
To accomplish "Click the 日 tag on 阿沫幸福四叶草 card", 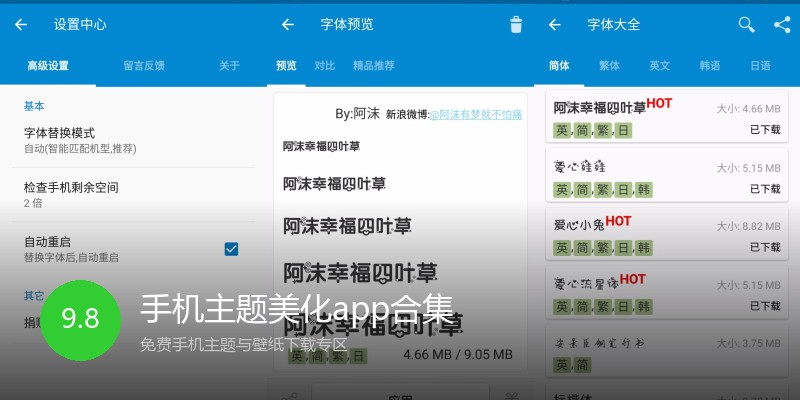I will 623,131.
